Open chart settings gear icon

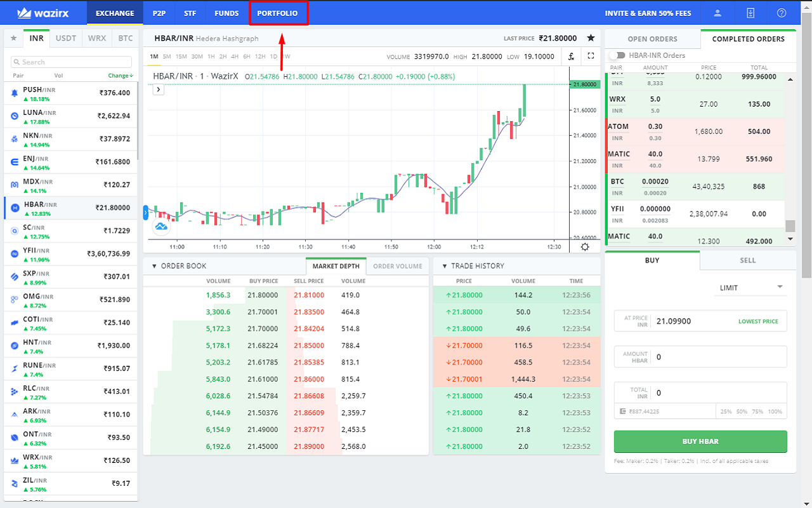click(x=584, y=246)
